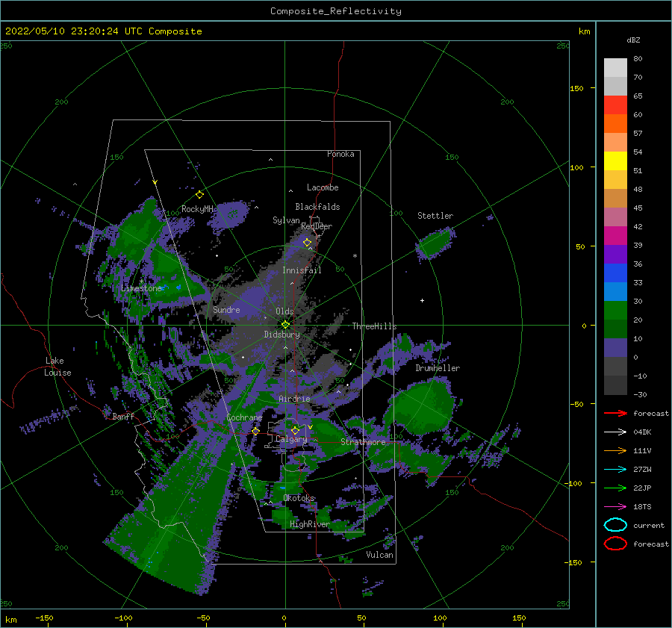This screenshot has height=628, width=672.
Task: Select the purple 10 dBZ color swatch
Action: click(615, 347)
